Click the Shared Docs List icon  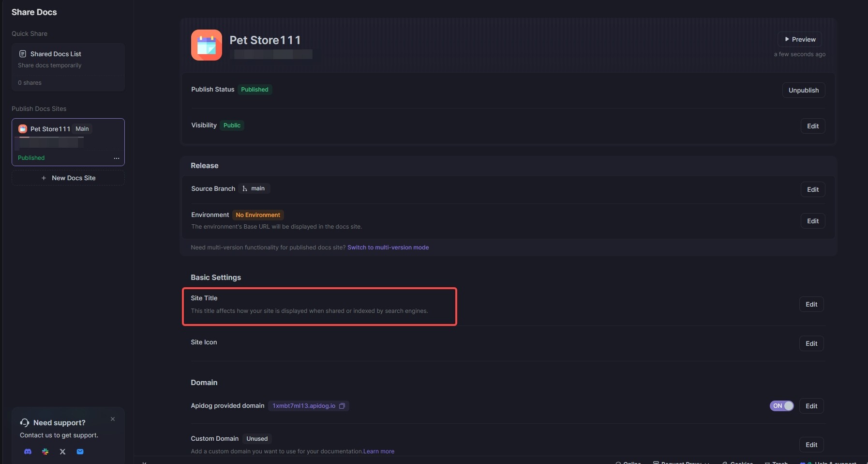pyautogui.click(x=22, y=54)
